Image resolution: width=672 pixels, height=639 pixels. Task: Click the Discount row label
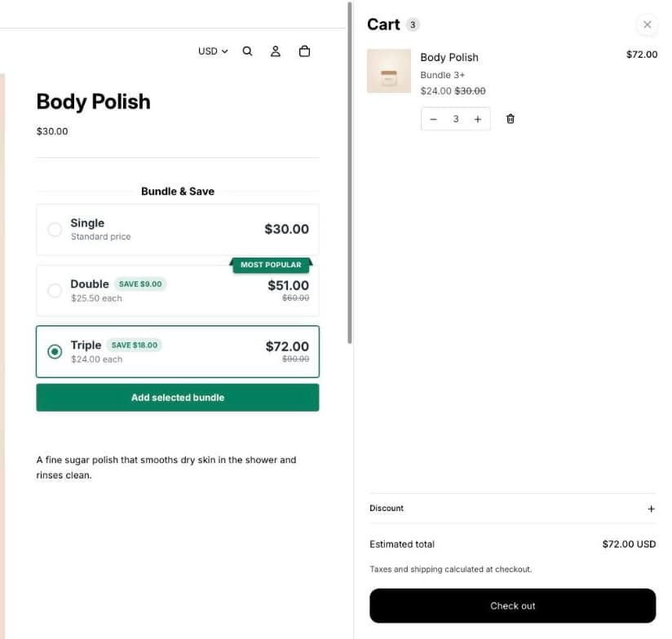click(387, 508)
